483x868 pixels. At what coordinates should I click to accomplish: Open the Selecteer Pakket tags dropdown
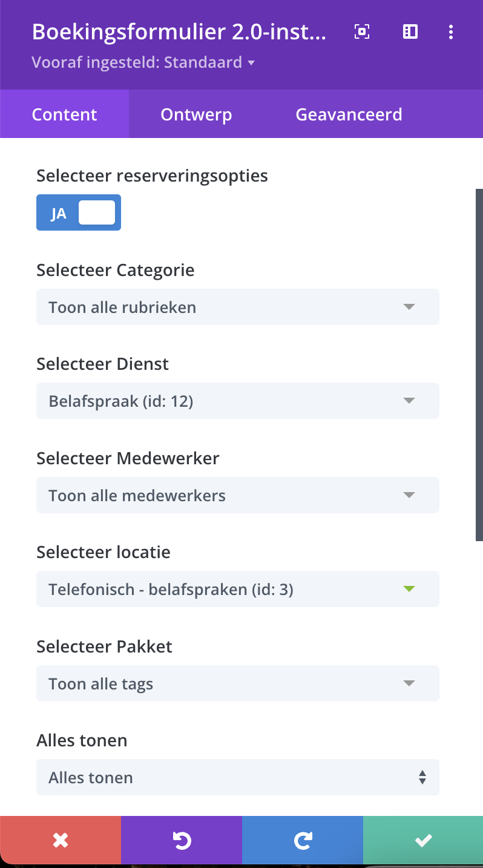point(237,683)
